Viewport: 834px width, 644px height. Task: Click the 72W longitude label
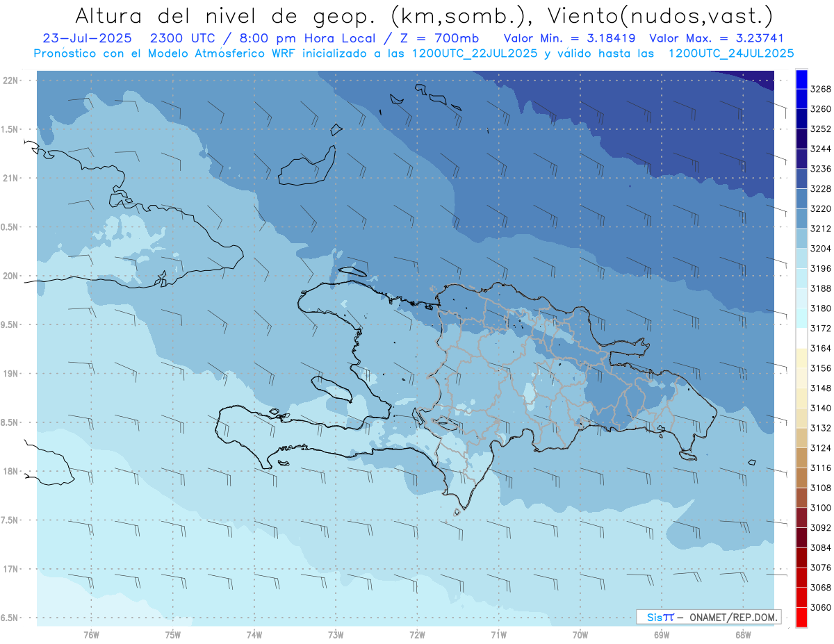(x=417, y=635)
